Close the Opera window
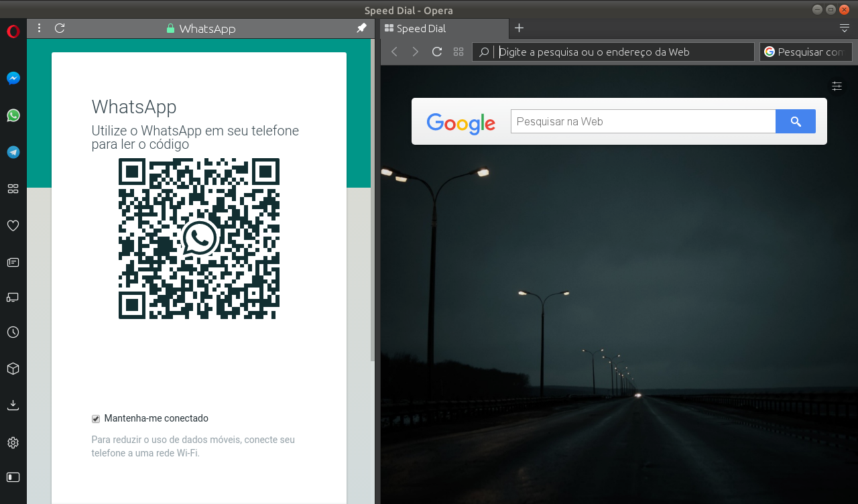Viewport: 858px width, 504px height. (845, 9)
